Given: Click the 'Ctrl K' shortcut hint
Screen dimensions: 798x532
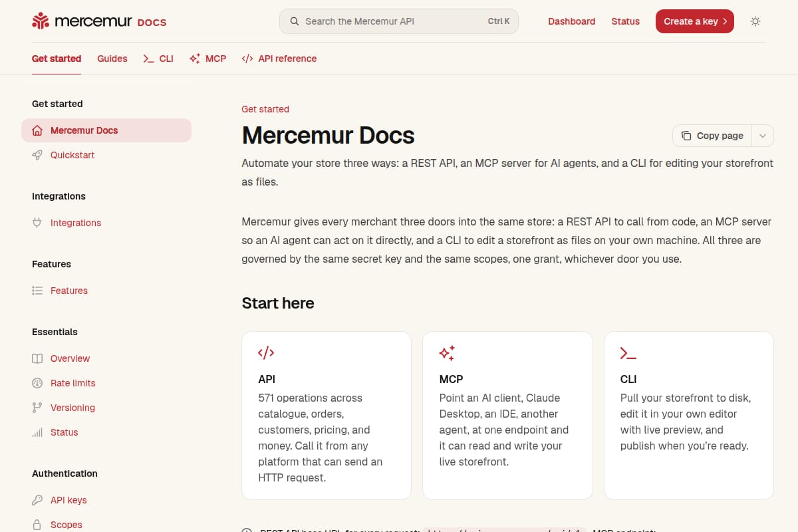Looking at the screenshot, I should click(499, 21).
